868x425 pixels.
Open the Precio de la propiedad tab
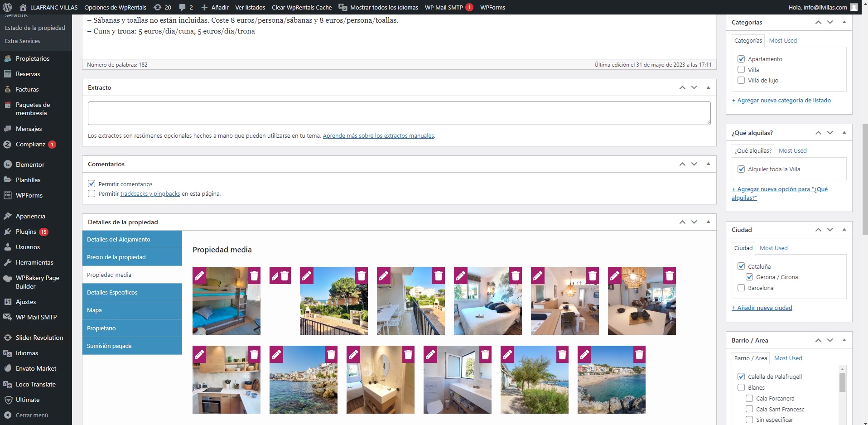click(132, 257)
